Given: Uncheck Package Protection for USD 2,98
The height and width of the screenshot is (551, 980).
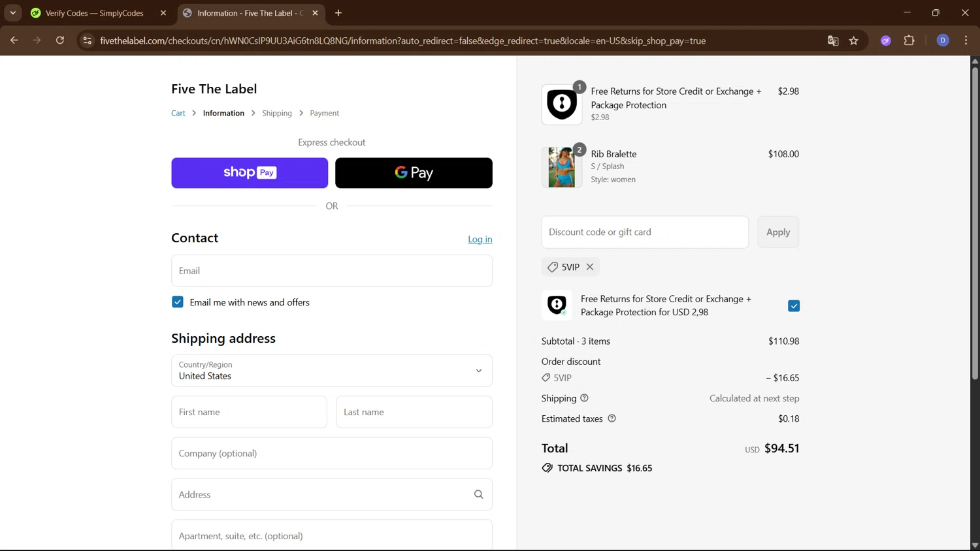Looking at the screenshot, I should [794, 306].
